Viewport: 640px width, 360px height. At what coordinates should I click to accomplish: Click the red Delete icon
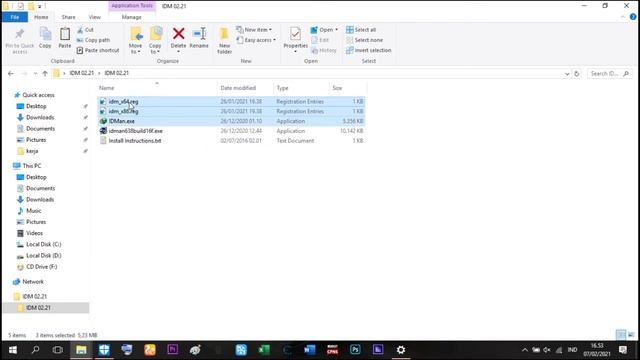coord(178,34)
